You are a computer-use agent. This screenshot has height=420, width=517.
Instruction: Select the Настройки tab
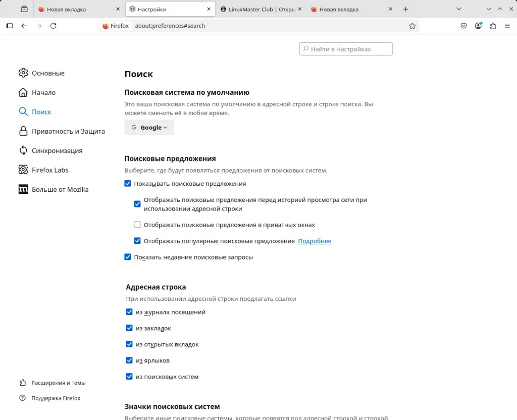pos(171,9)
